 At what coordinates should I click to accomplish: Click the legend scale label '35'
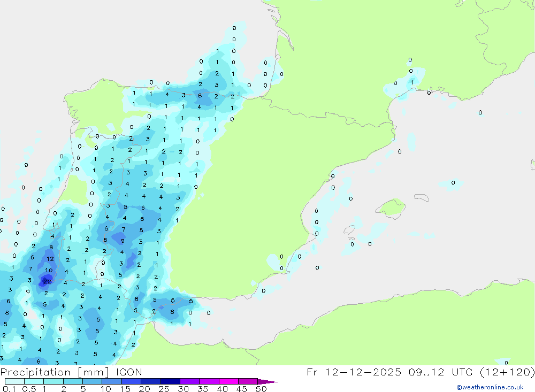point(203,389)
